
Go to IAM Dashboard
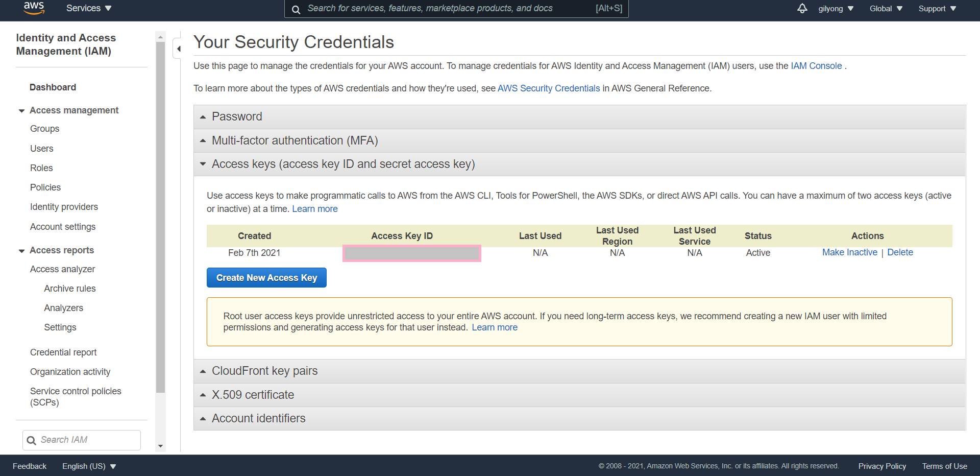click(53, 87)
